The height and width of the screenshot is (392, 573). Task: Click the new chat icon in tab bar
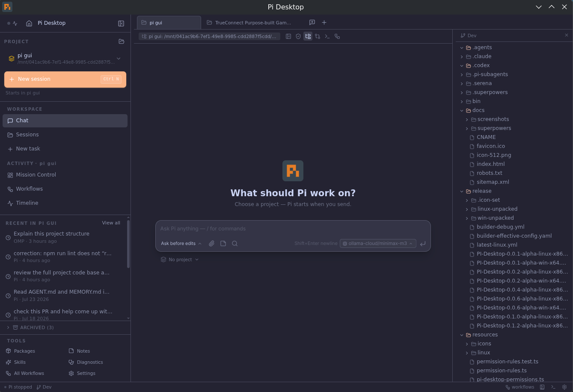point(312,22)
